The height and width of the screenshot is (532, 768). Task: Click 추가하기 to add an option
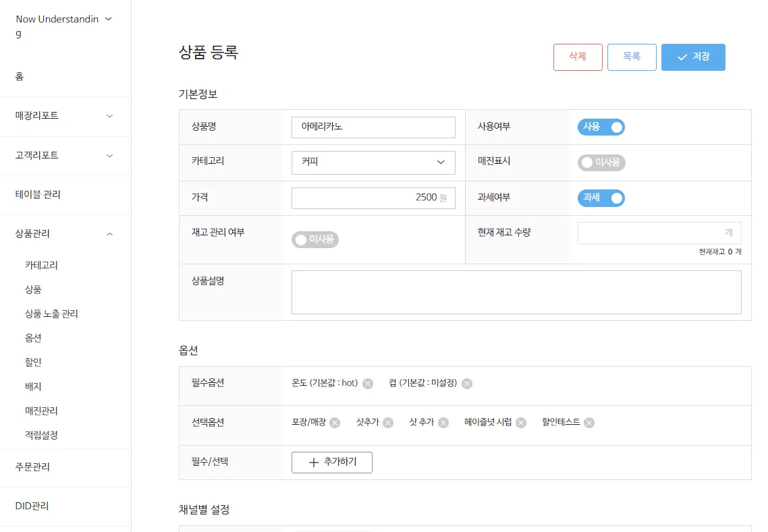(331, 463)
